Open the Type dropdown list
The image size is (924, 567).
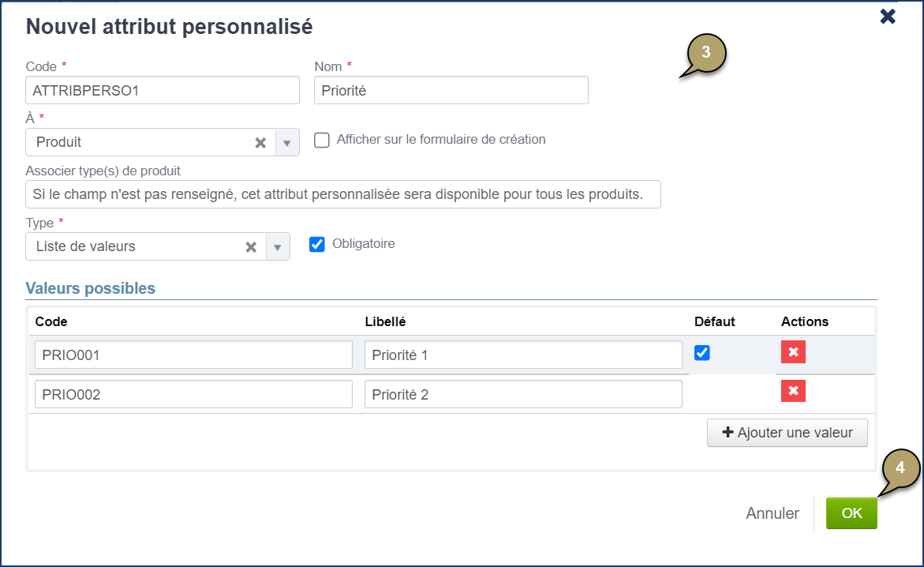pyautogui.click(x=277, y=246)
